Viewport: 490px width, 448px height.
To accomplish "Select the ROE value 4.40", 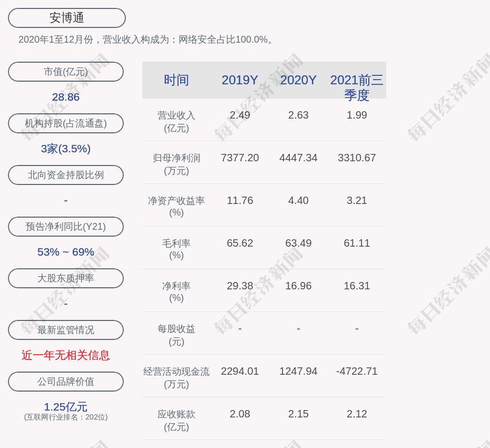I will coord(298,200).
